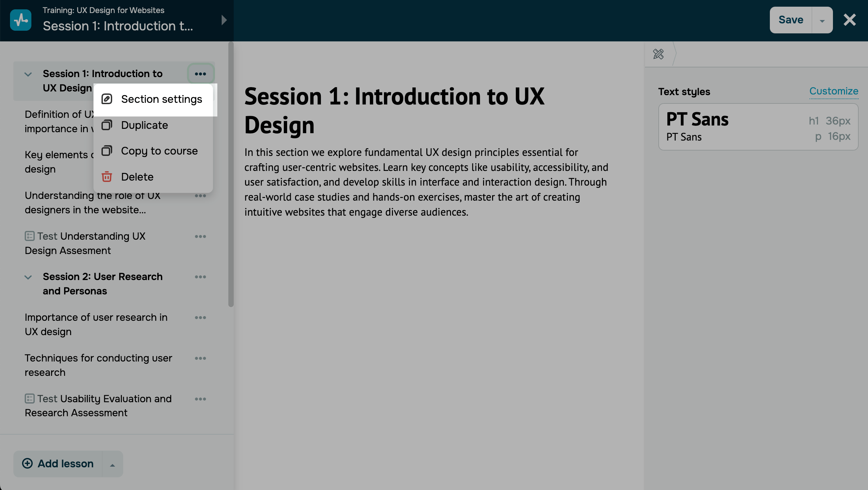The width and height of the screenshot is (868, 490).
Task: Collapse the Session 1 section chevron
Action: pyautogui.click(x=28, y=74)
